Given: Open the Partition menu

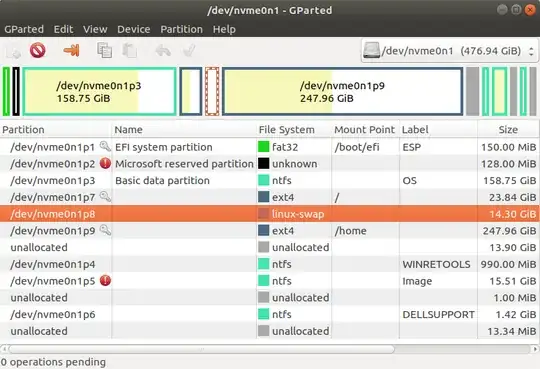Looking at the screenshot, I should (181, 29).
